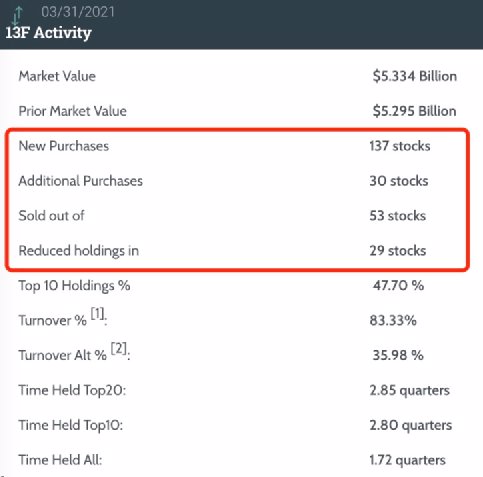483x477 pixels.
Task: Click the Time Held Top10 2.80 quarters value
Action: pos(411,425)
